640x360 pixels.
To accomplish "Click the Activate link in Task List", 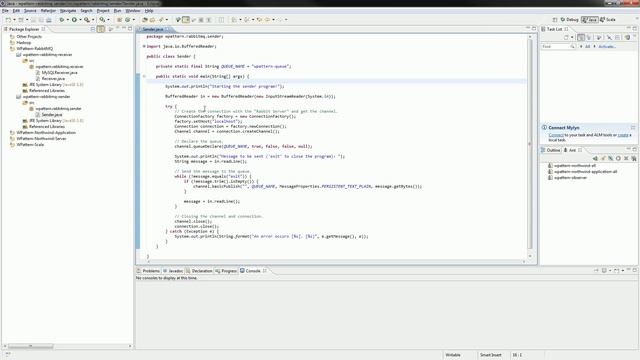I will pos(607,47).
